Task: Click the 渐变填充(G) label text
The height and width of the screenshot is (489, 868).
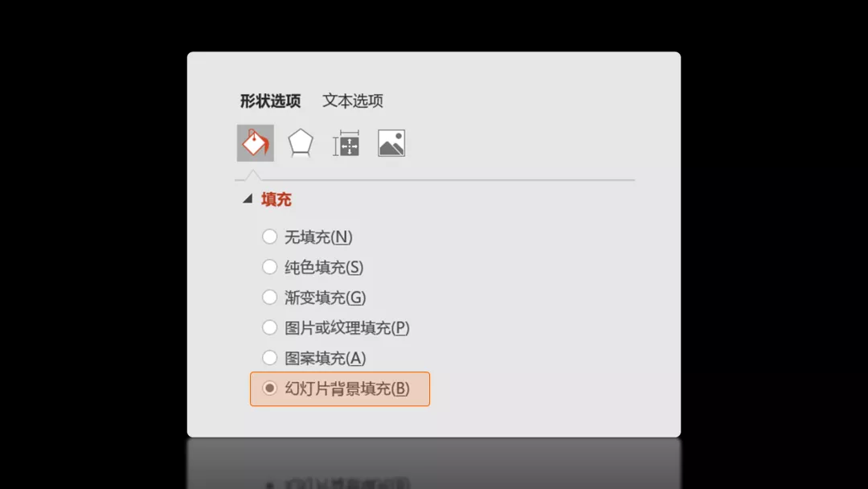Action: 325,298
